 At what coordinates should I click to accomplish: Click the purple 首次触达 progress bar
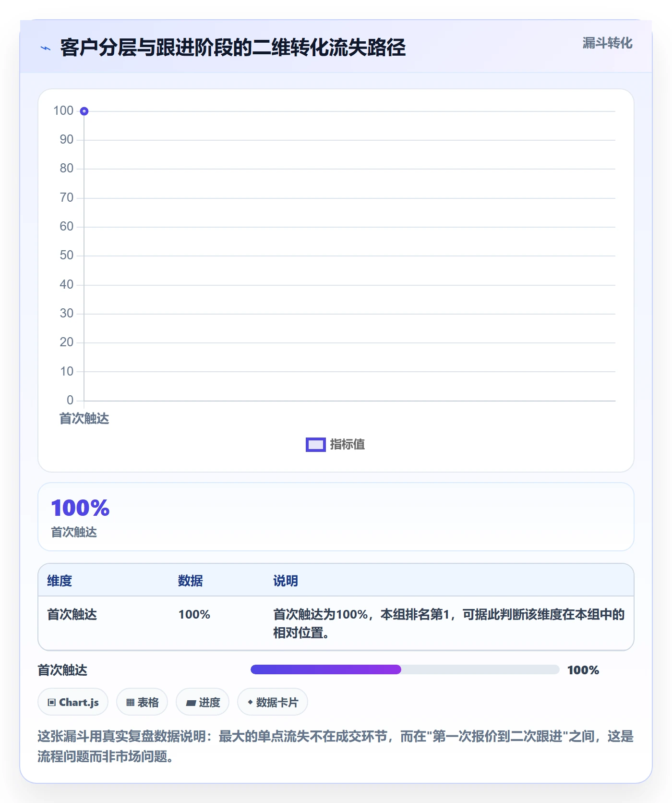point(325,669)
